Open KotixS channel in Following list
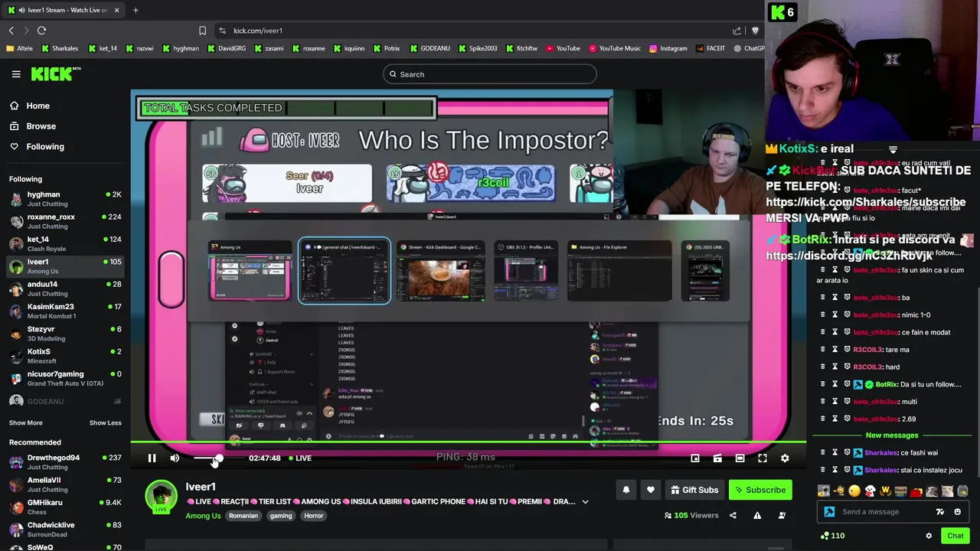 click(65, 356)
